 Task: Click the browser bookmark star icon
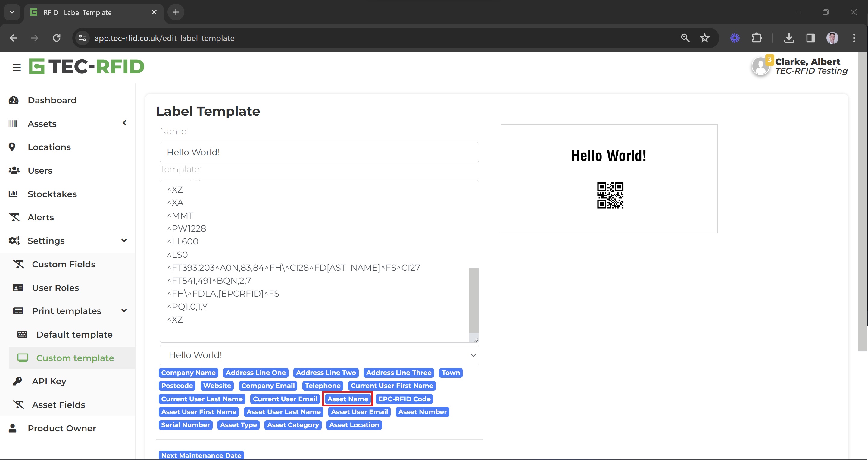tap(704, 38)
